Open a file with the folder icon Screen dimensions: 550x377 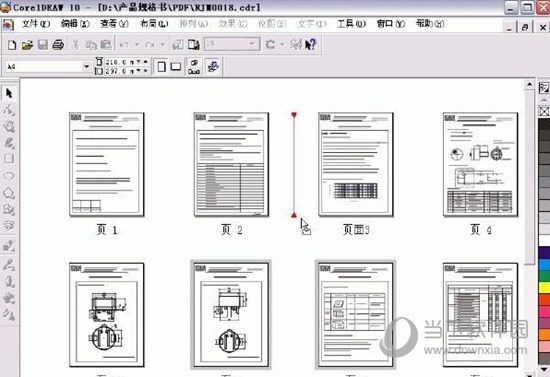click(x=27, y=45)
